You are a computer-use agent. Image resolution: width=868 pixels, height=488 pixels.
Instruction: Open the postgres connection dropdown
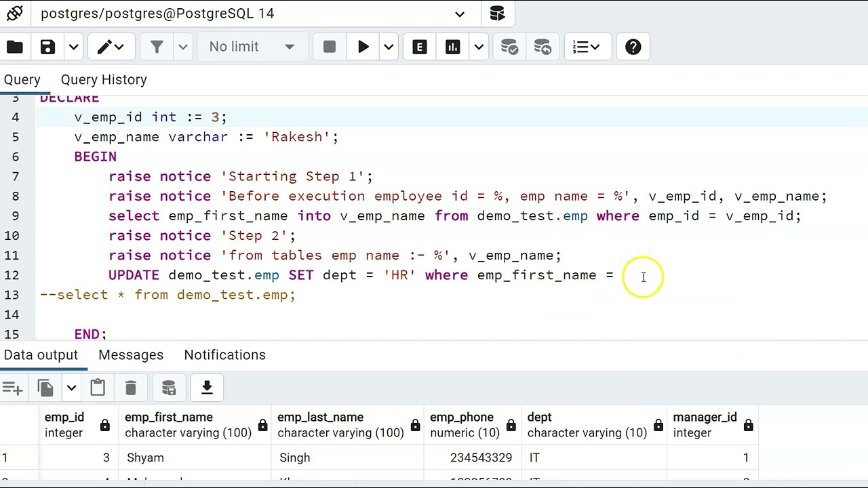click(x=459, y=14)
